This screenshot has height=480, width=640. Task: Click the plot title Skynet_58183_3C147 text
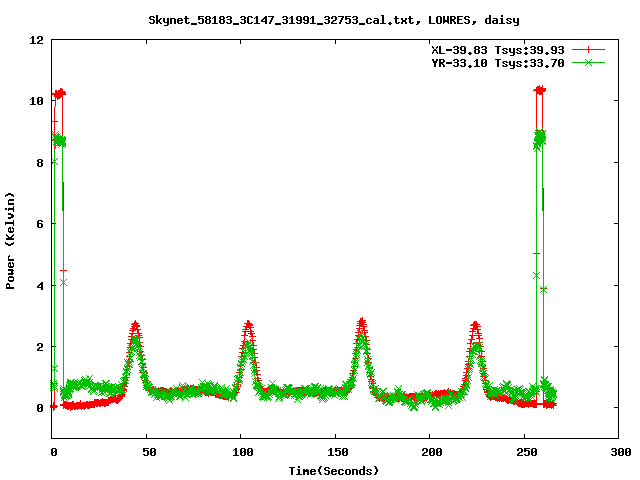[333, 20]
